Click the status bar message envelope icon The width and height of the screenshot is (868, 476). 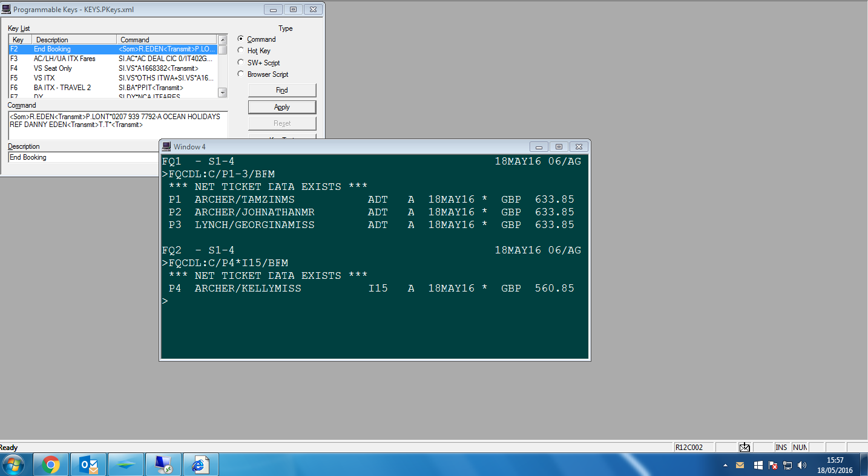point(745,447)
